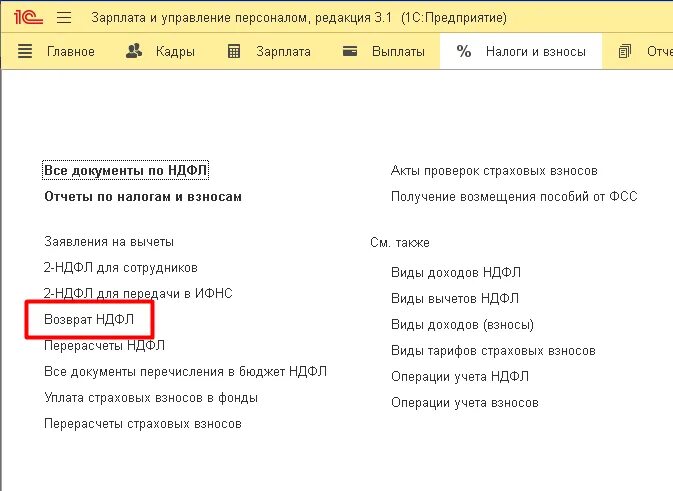Open Все документы по НДФЛ

125,170
